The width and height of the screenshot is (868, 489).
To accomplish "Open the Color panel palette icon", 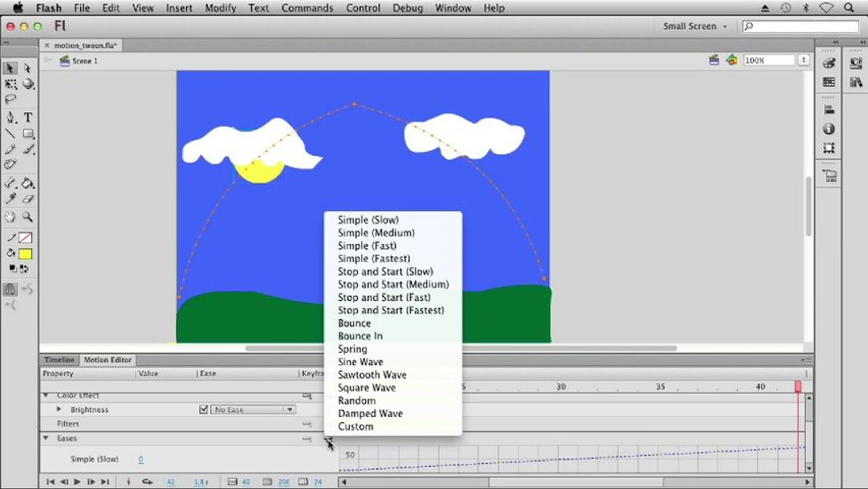I will (x=829, y=63).
